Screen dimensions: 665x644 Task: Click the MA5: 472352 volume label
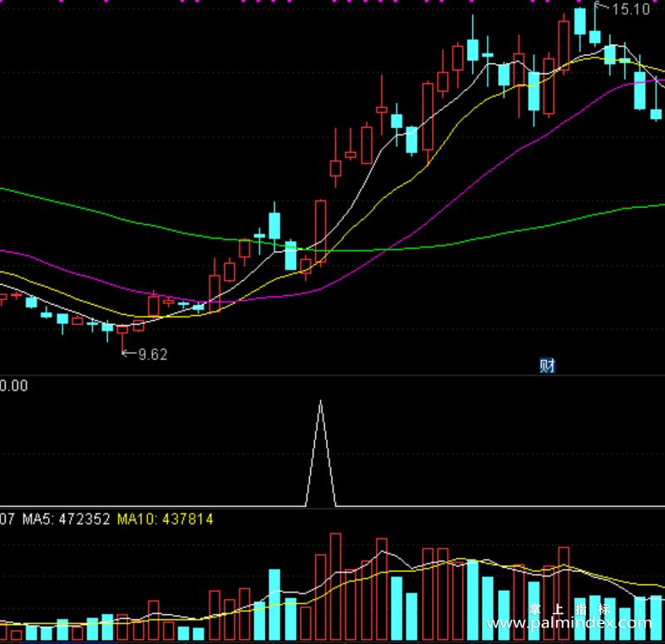point(66,519)
